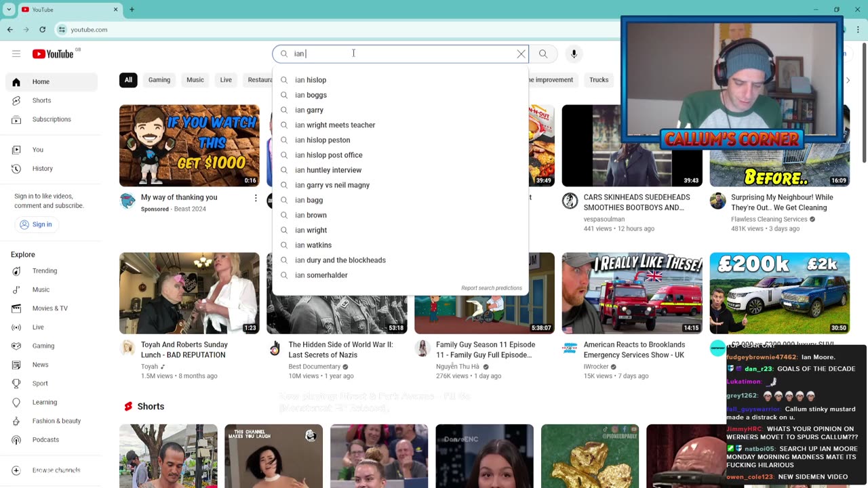Open Fashion & beauty in Explore
868x488 pixels.
point(52,421)
